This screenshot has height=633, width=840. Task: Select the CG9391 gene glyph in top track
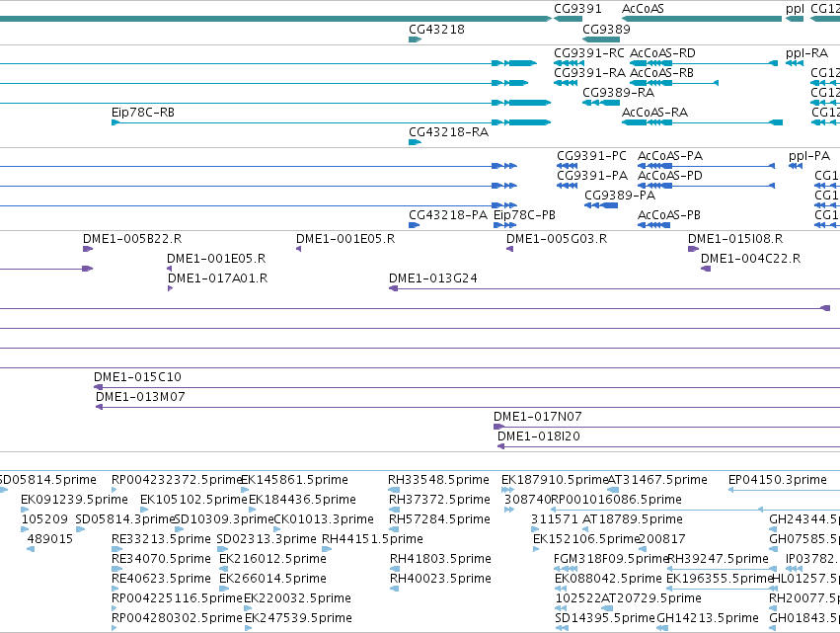coord(568,20)
